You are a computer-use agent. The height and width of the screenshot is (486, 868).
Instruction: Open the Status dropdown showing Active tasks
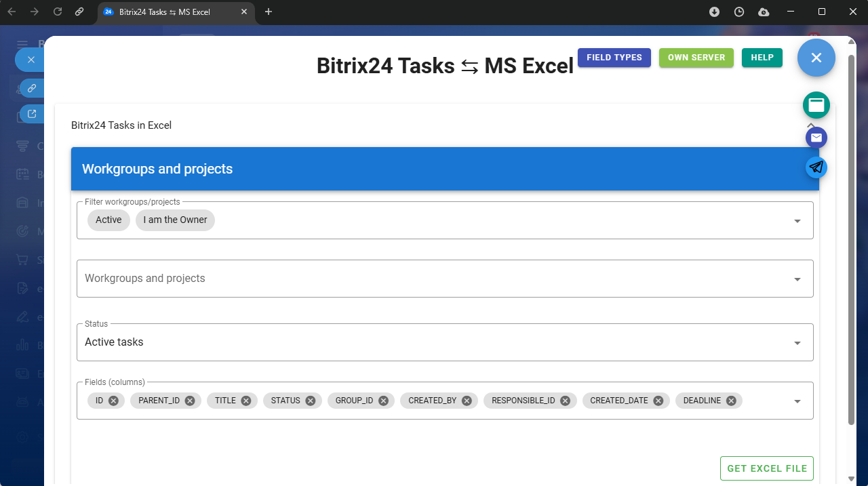[797, 343]
